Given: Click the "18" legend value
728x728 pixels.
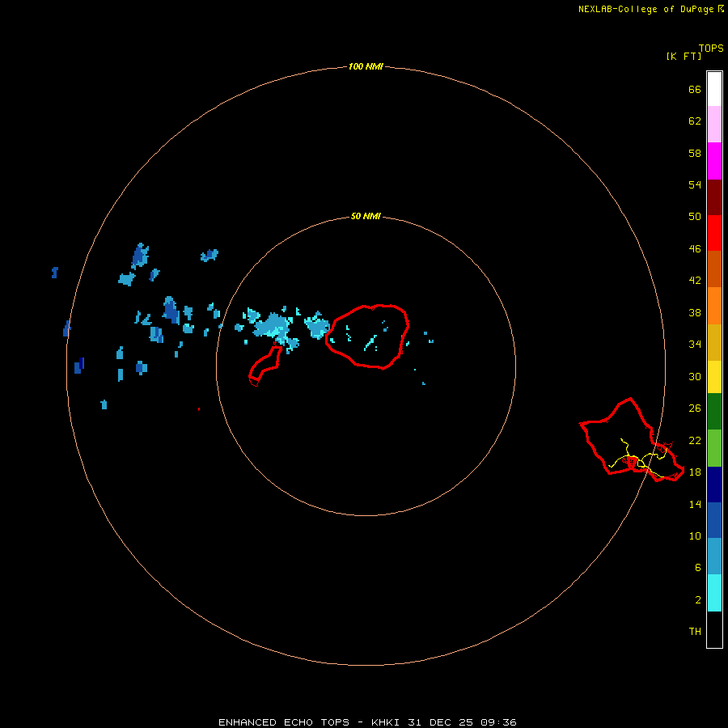Looking at the screenshot, I should [695, 472].
